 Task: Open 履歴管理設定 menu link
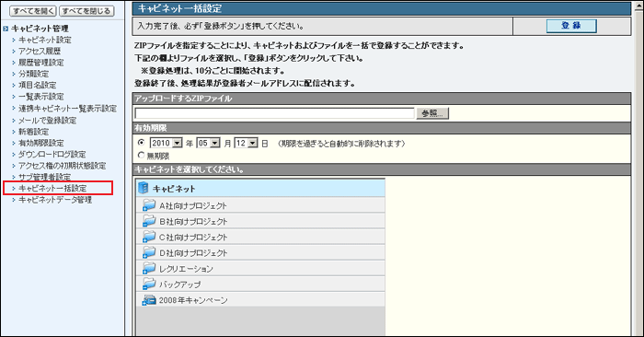click(41, 63)
